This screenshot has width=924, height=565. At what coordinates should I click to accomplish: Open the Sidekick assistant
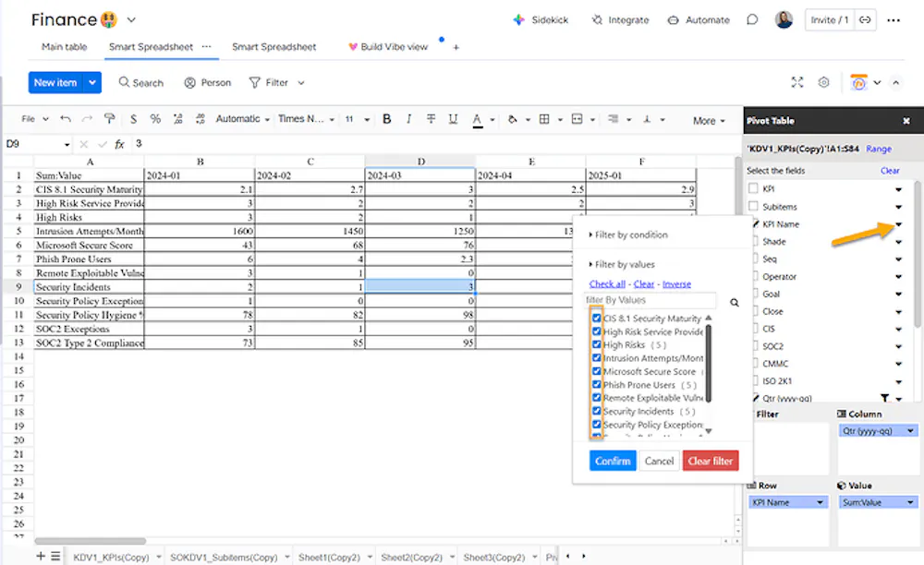pos(541,20)
